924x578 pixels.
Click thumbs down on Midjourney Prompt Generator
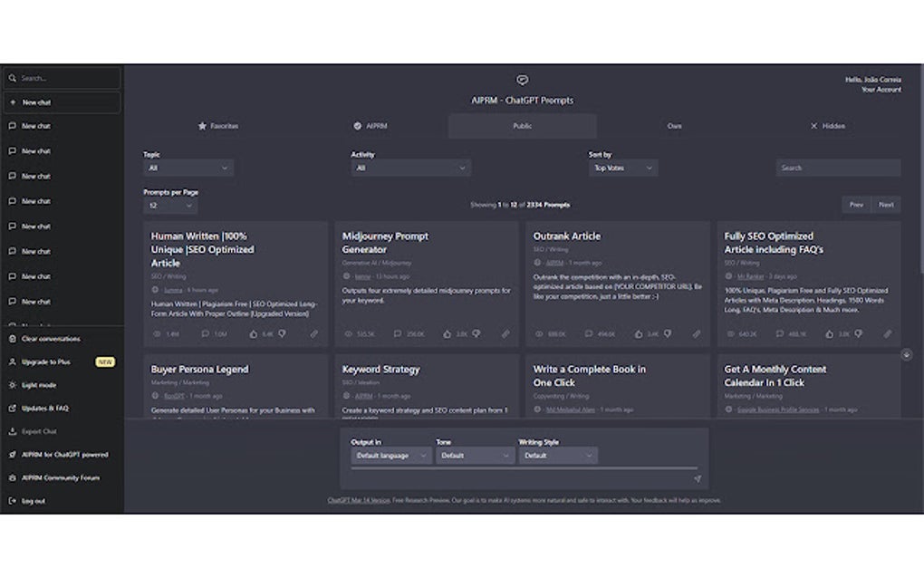pos(476,334)
